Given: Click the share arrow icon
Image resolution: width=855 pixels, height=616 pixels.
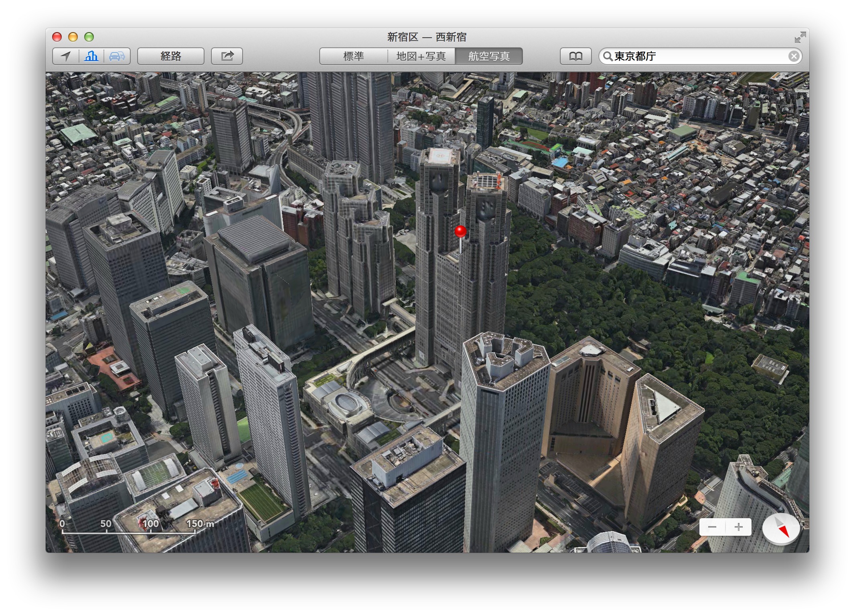Looking at the screenshot, I should [x=227, y=56].
